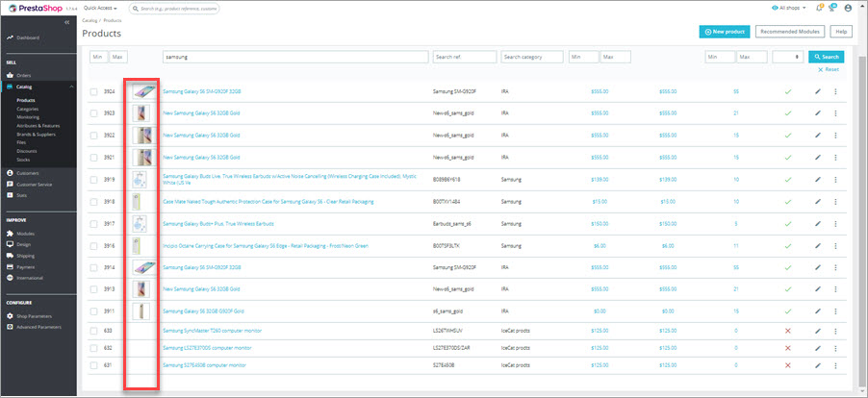Select checkbox for product 3911

[94, 311]
